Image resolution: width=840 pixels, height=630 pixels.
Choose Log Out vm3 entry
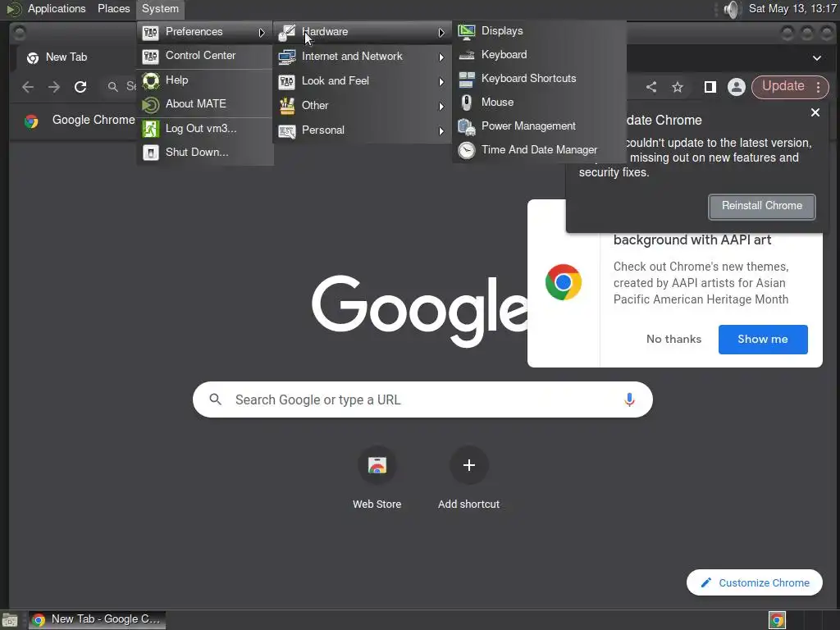tap(205, 129)
